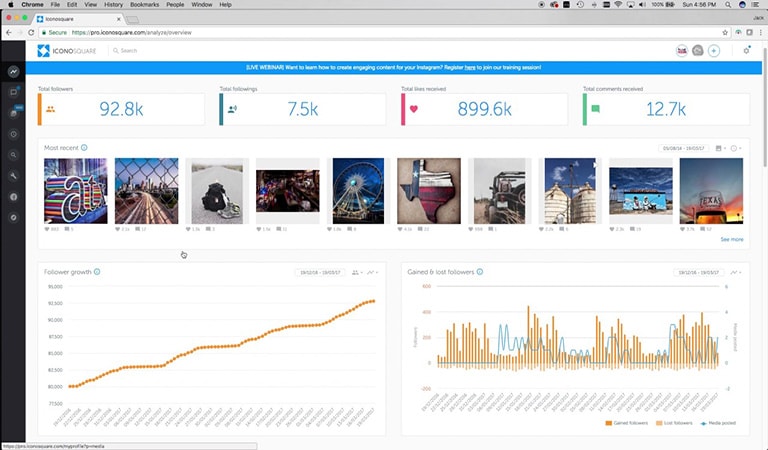Show info tooltip for Follower growth chart
This screenshot has height=450, width=768.
97,272
